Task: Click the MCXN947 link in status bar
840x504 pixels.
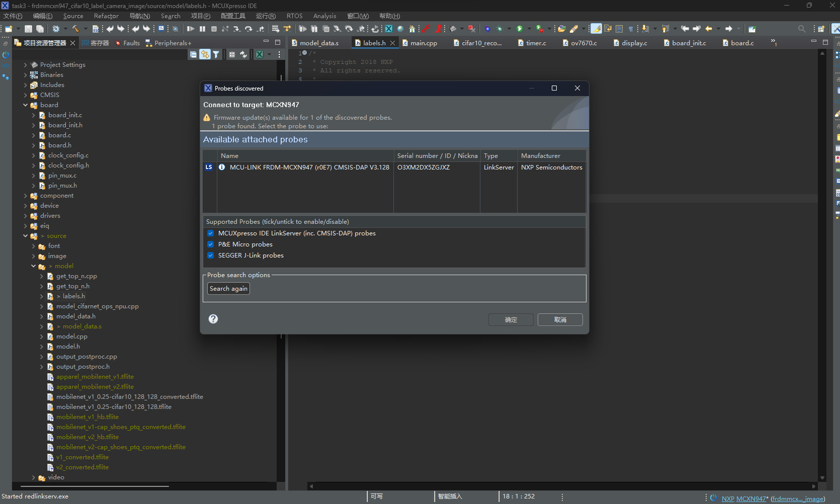Action: (751, 498)
